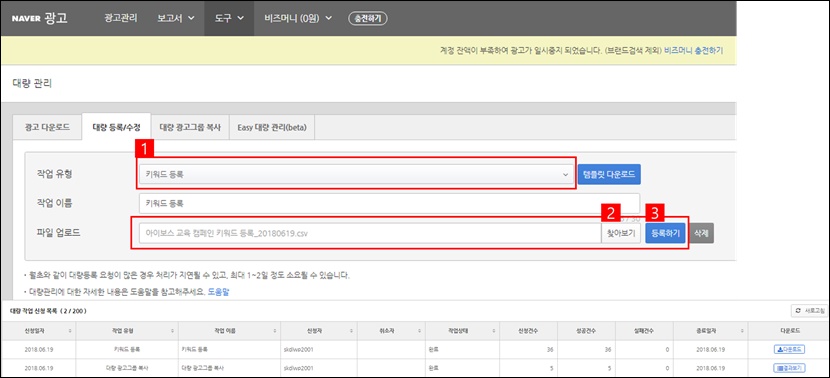Click the 실패건수 column header
This screenshot has height=378, width=830.
[644, 330]
